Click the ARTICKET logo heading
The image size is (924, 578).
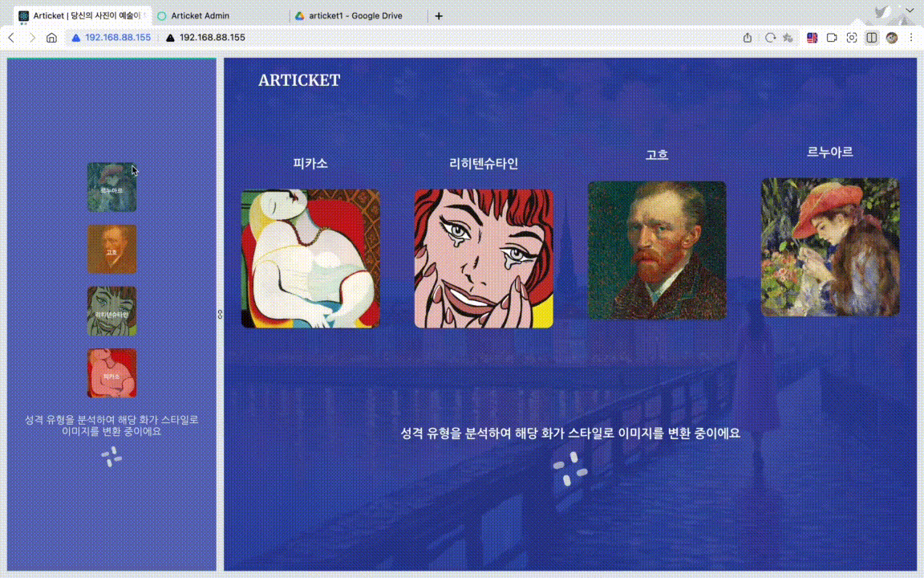[x=298, y=80]
